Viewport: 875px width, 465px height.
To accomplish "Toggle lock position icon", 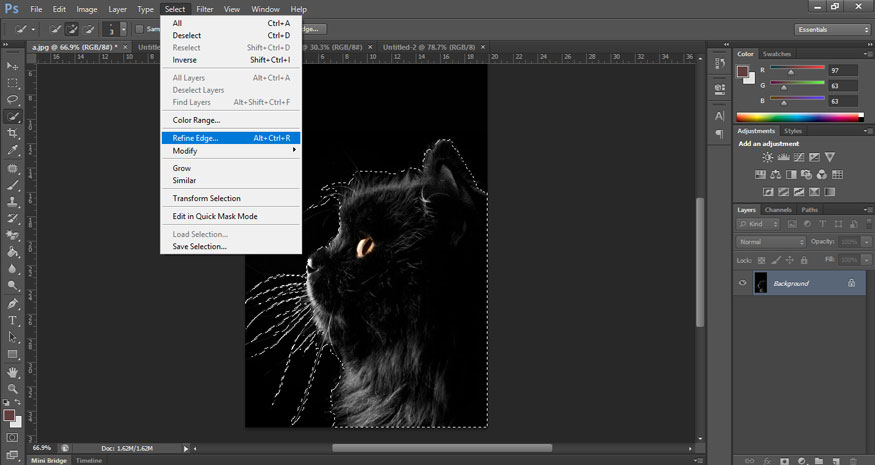I will pyautogui.click(x=790, y=260).
